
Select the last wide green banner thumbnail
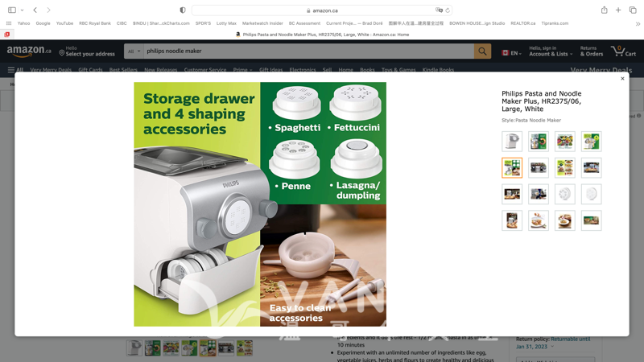coord(591,220)
